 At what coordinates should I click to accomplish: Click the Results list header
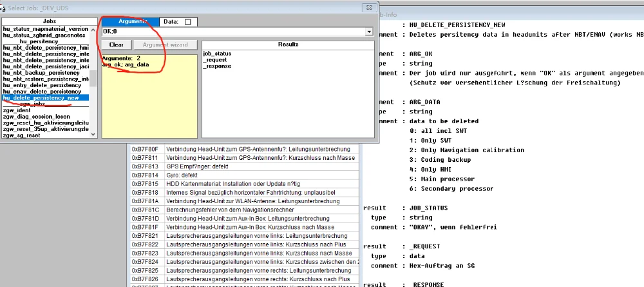[288, 45]
